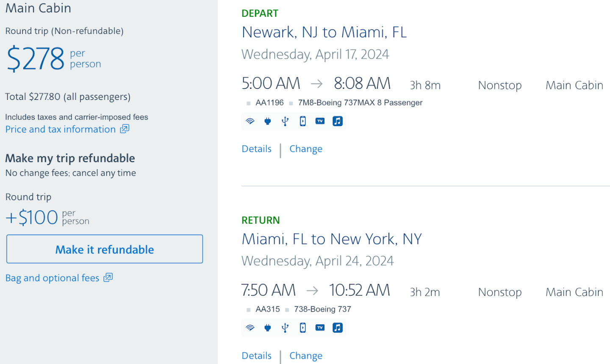This screenshot has width=610, height=364.
Task: Click the USB port icon for flight AA1196
Action: (285, 121)
